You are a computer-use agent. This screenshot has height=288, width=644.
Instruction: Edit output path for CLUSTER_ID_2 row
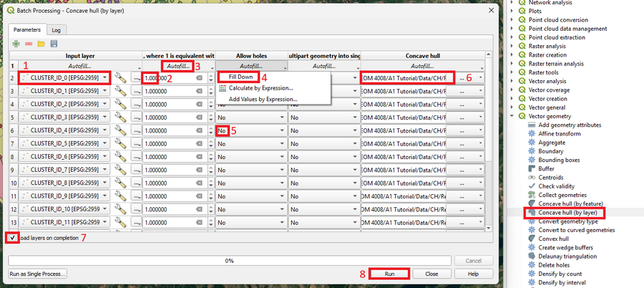404,104
